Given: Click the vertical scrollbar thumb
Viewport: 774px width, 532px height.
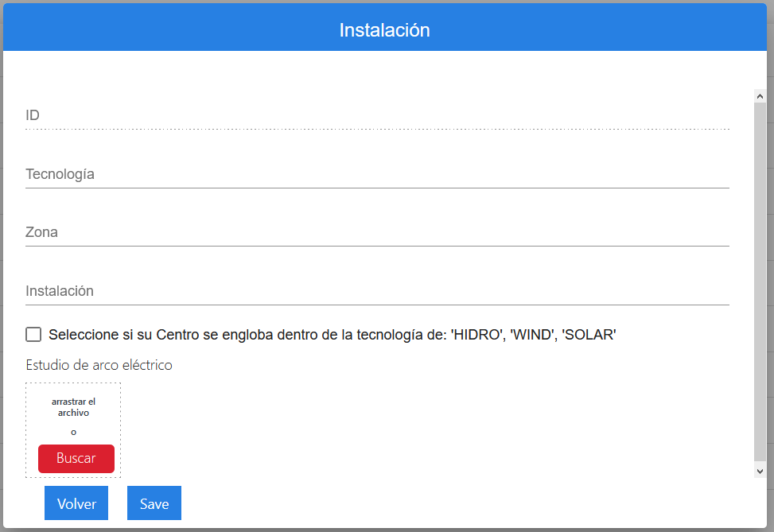Looking at the screenshot, I should pyautogui.click(x=760, y=278).
